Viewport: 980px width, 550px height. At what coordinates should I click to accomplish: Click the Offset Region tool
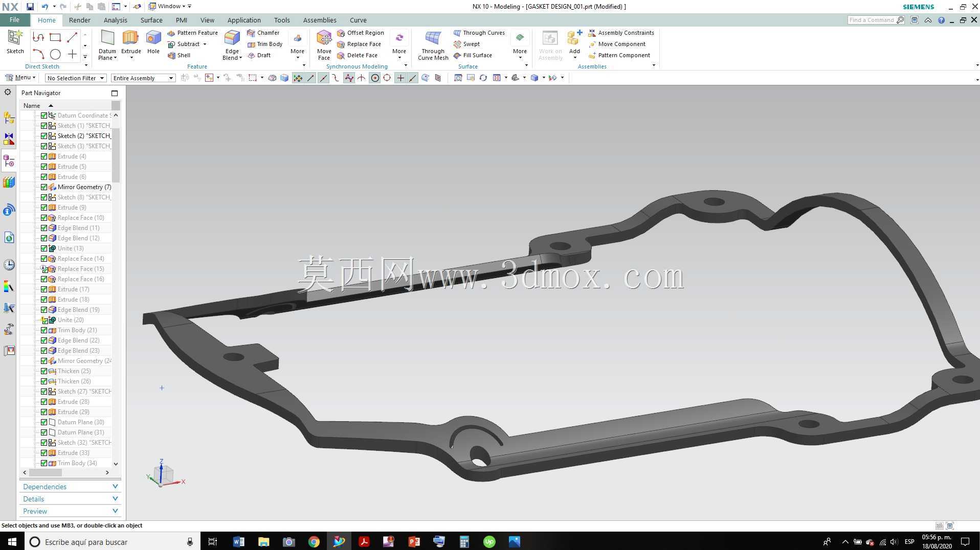pos(361,33)
